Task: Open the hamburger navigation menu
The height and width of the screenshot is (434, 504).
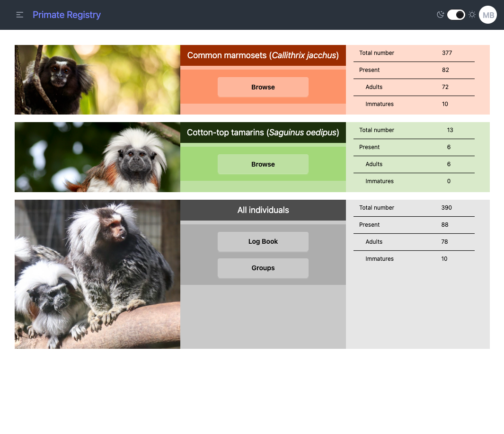Action: [19, 15]
